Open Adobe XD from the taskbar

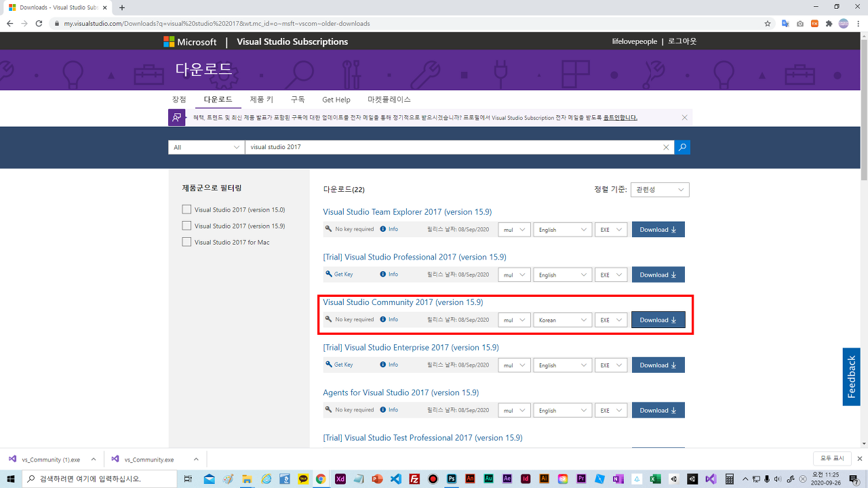coord(340,479)
